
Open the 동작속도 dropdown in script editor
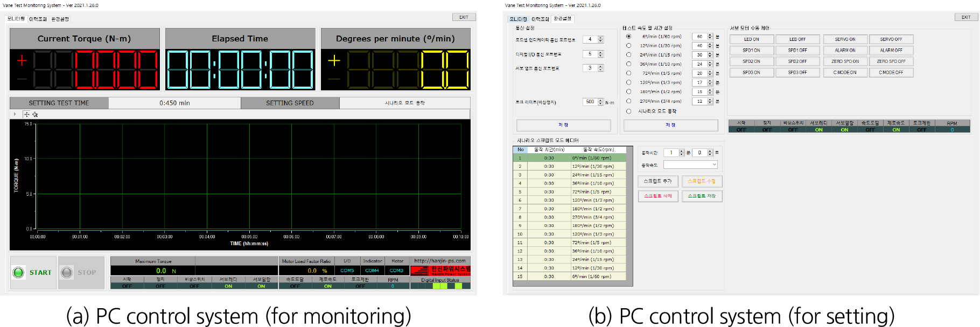click(690, 165)
